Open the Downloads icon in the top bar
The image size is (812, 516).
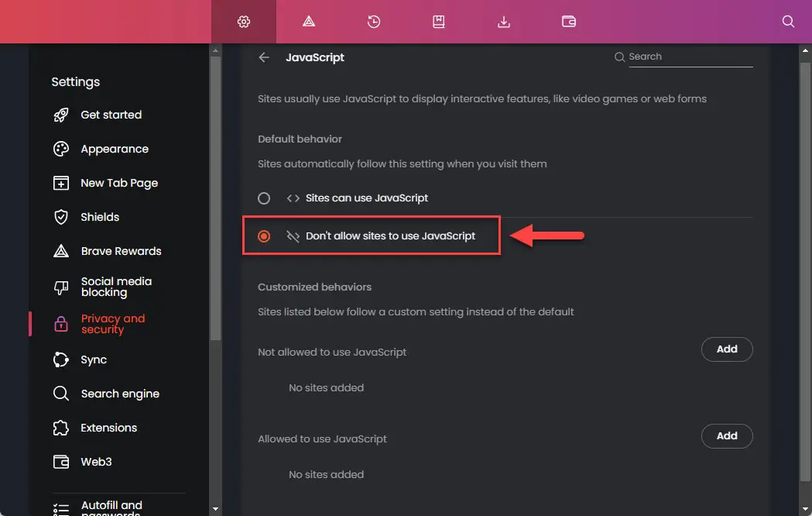click(x=504, y=21)
